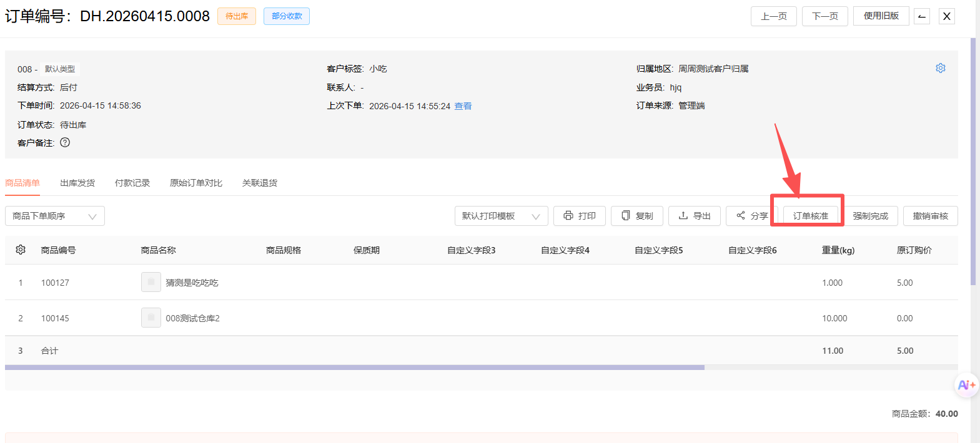Click the 查看 link beside last order time
The height and width of the screenshot is (443, 980).
pos(463,106)
